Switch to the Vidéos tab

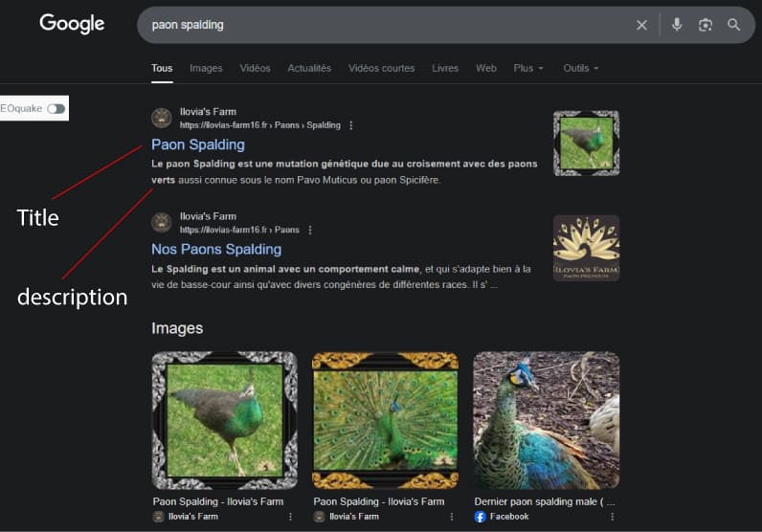click(x=255, y=69)
